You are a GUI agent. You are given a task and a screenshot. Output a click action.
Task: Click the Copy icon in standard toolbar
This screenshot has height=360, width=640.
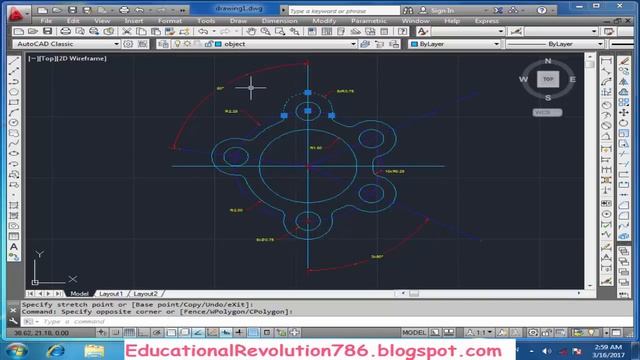pos(141,31)
